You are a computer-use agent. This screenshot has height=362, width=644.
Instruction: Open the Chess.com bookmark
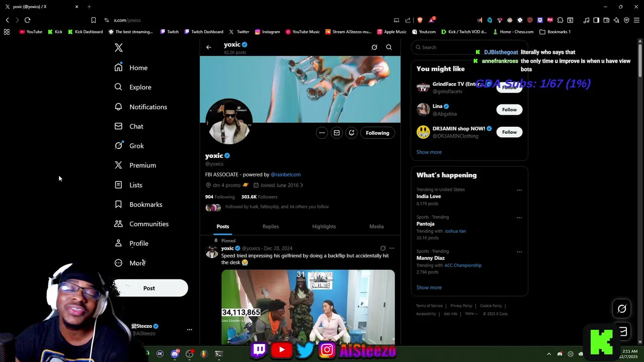[513, 32]
